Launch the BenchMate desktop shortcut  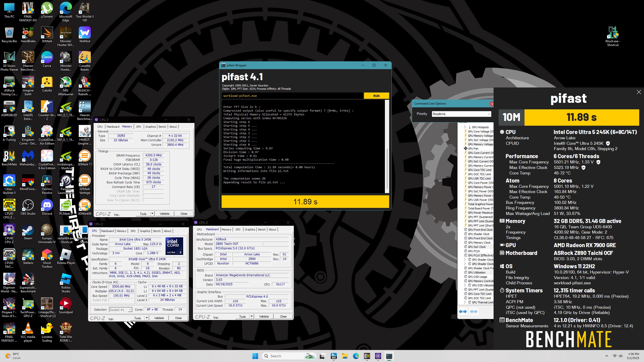(x=9, y=158)
